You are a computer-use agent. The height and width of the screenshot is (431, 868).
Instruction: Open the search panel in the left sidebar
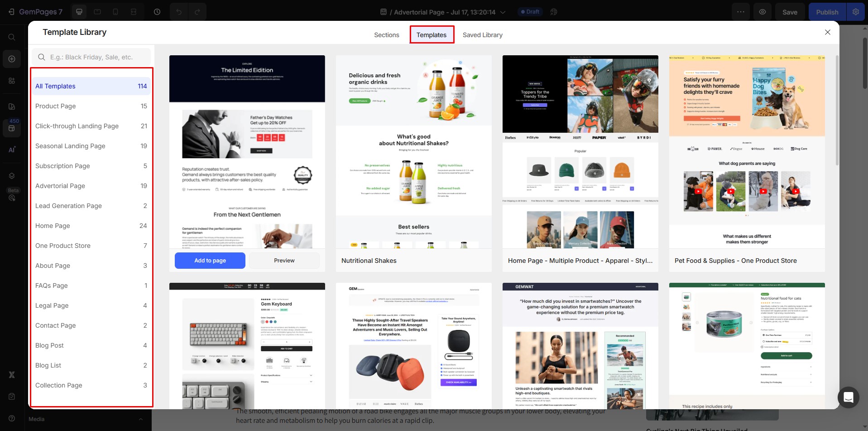pos(12,37)
